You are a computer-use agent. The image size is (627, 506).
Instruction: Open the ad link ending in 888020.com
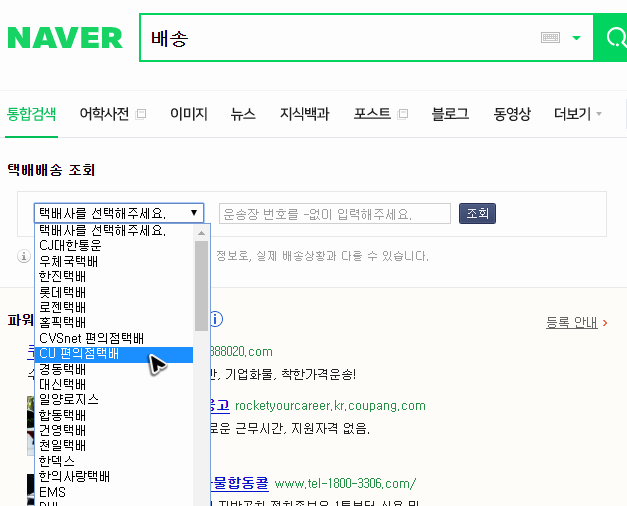pyautogui.click(x=241, y=352)
